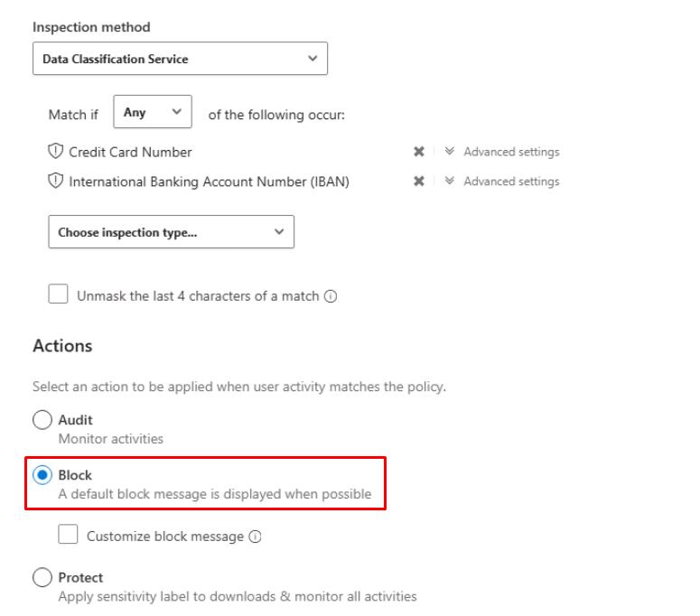Click the shield icon beside IBAN entry
Image resolution: width=700 pixels, height=616 pixels.
56,181
